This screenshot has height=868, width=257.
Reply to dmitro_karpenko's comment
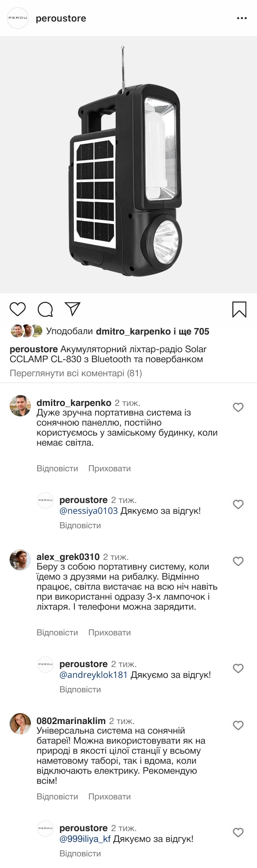coord(57,468)
